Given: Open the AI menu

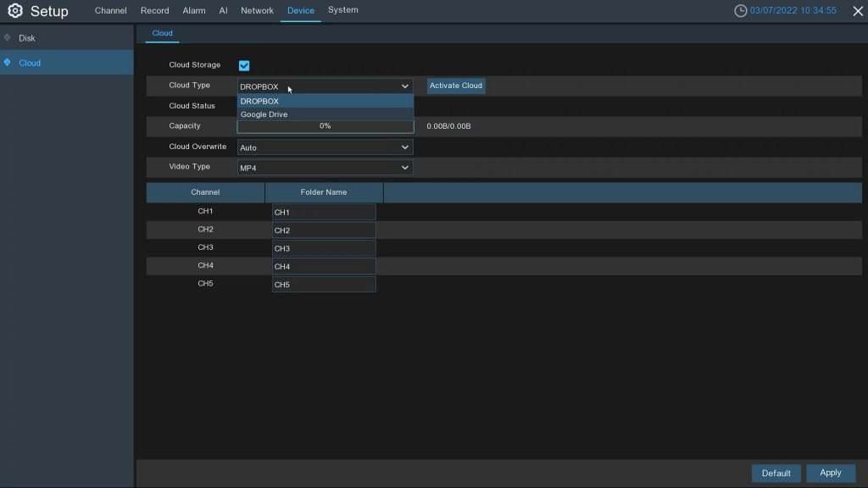Looking at the screenshot, I should coord(222,10).
